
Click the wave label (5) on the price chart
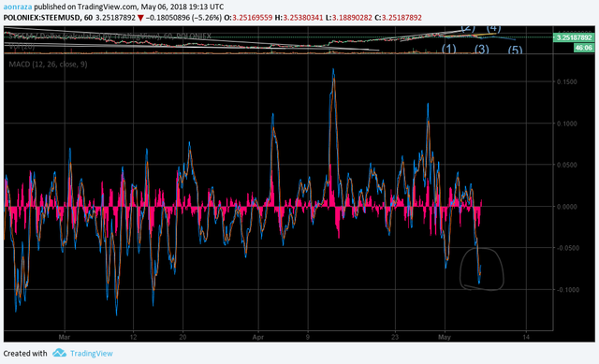click(515, 50)
